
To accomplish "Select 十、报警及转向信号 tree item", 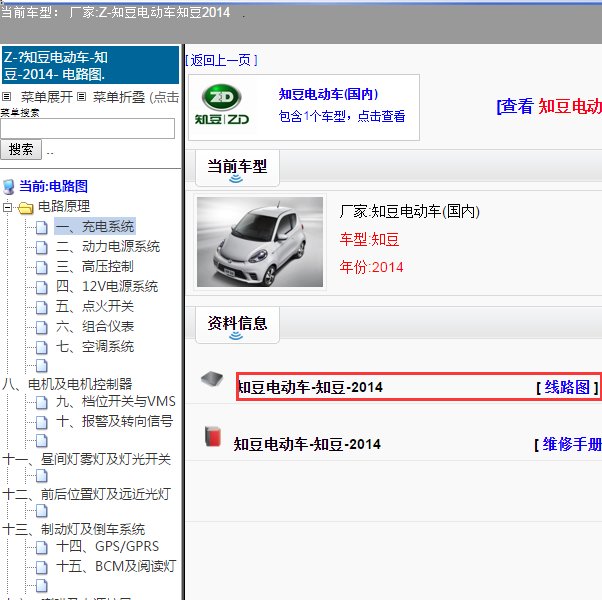I will click(x=114, y=421).
